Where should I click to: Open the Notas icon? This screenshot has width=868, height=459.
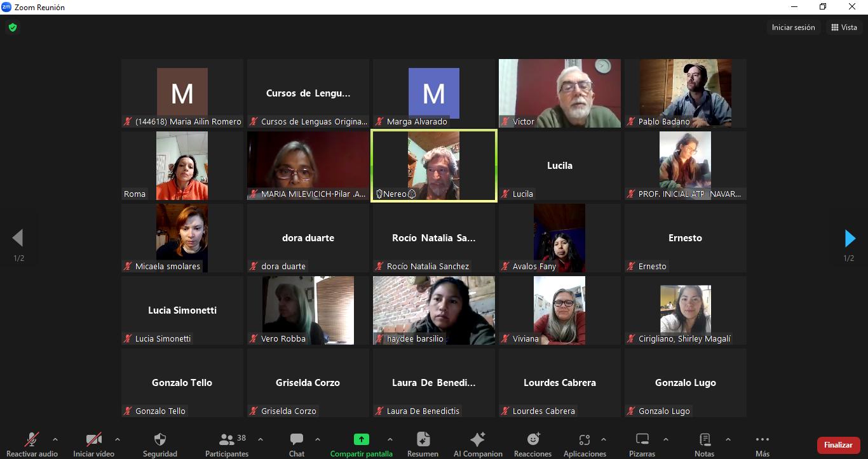pyautogui.click(x=705, y=439)
